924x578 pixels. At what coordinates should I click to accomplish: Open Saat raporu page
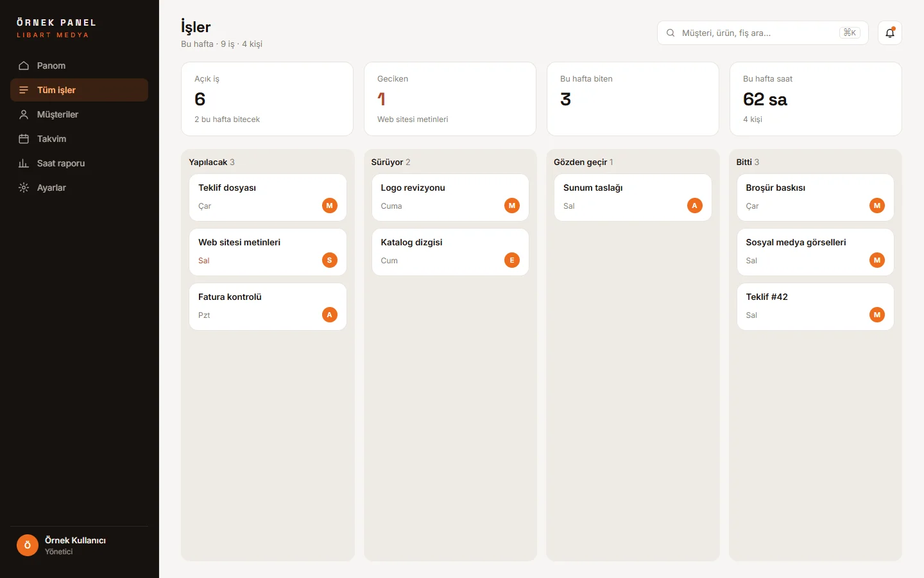point(79,163)
